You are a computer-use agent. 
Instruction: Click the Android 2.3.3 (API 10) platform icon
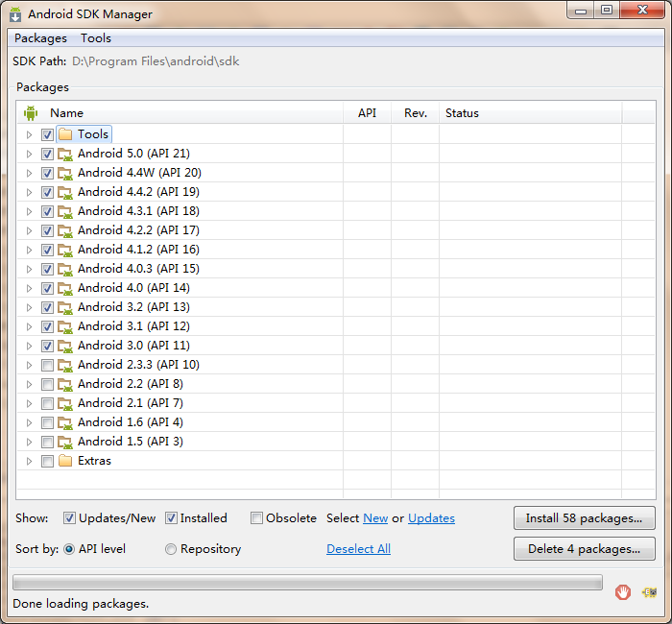coord(65,365)
